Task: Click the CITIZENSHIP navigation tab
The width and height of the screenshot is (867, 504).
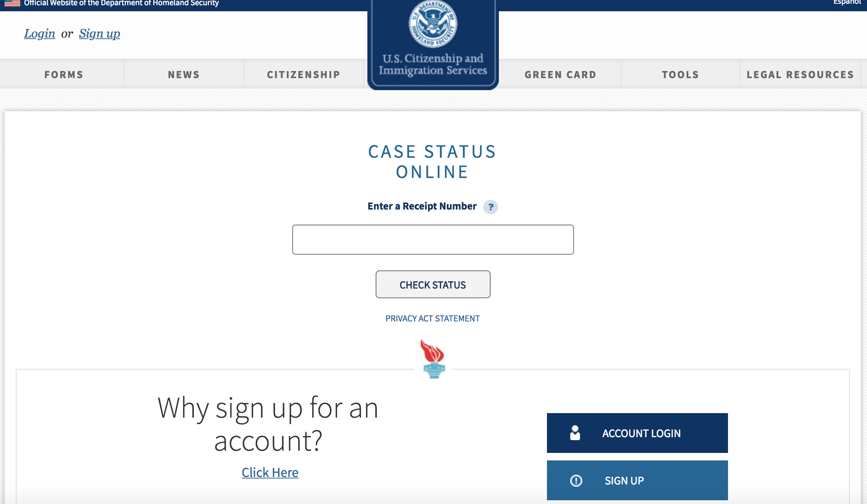Action: pyautogui.click(x=304, y=74)
